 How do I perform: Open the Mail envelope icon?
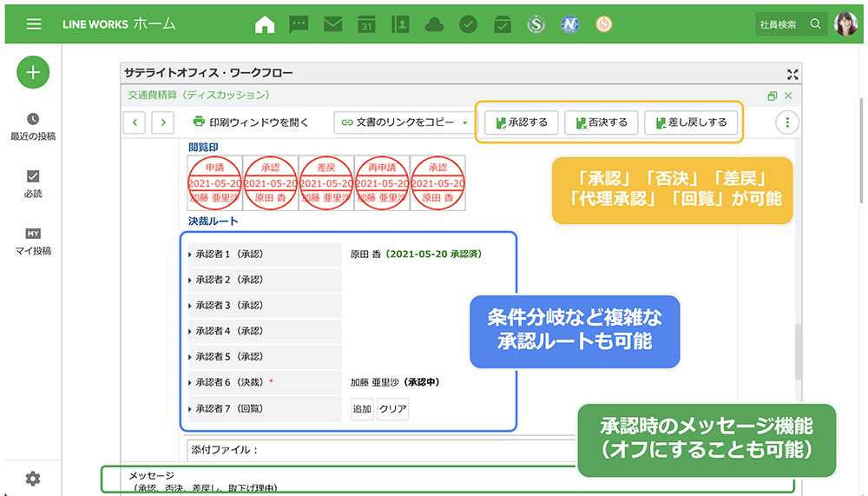point(332,24)
